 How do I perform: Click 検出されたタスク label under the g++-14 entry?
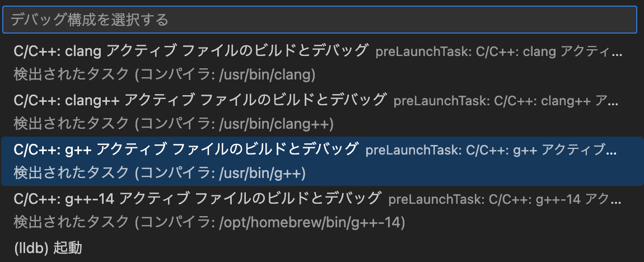pos(71,222)
